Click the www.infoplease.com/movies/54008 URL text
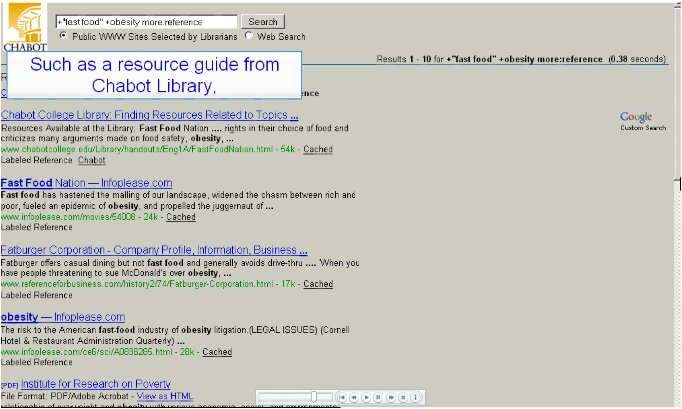Image resolution: width=682 pixels, height=409 pixels. tap(68, 217)
